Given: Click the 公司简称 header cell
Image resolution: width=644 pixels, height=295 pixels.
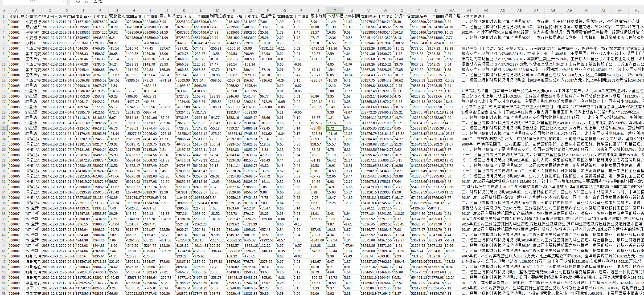Looking at the screenshot, I should [33, 16].
